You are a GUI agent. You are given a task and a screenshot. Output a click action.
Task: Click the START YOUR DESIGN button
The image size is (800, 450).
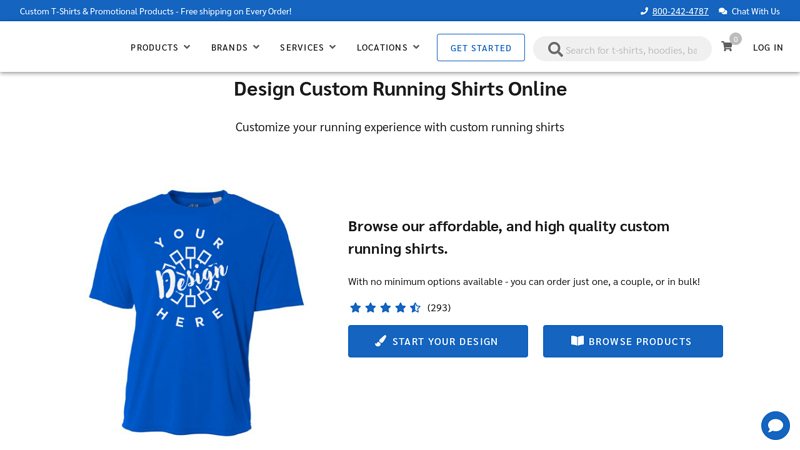point(438,341)
